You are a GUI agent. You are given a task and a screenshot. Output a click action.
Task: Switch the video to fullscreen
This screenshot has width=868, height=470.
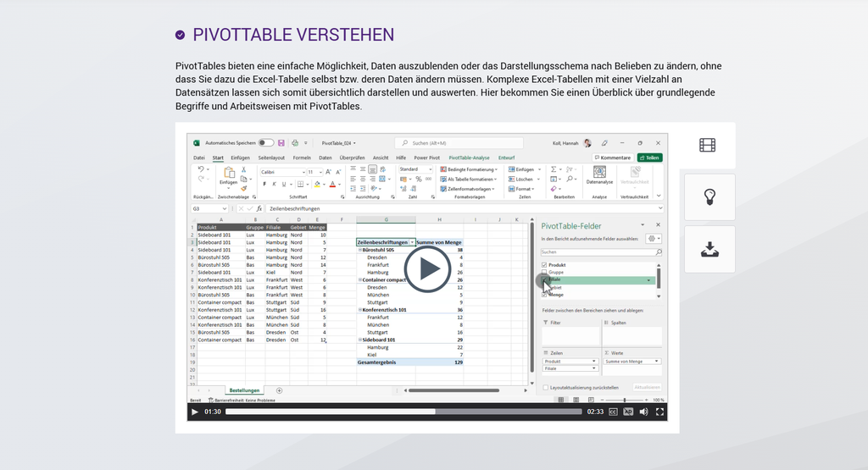(659, 412)
